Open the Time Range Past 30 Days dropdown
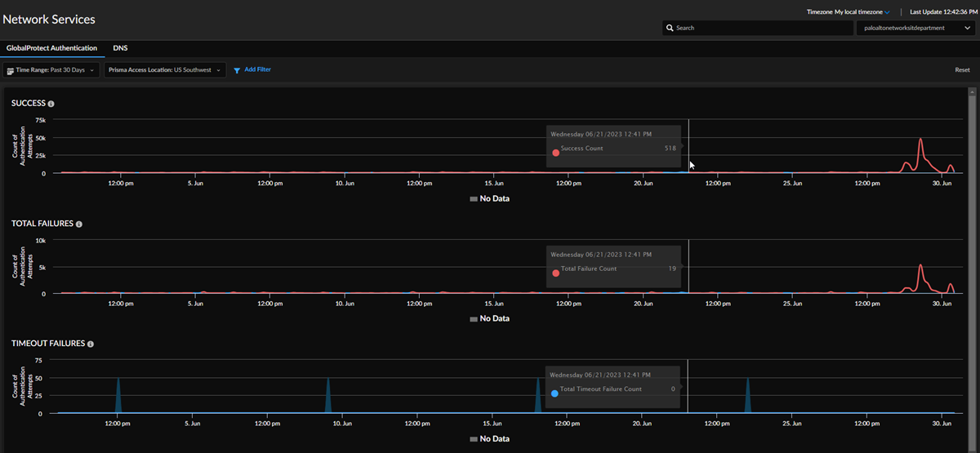 (x=51, y=70)
